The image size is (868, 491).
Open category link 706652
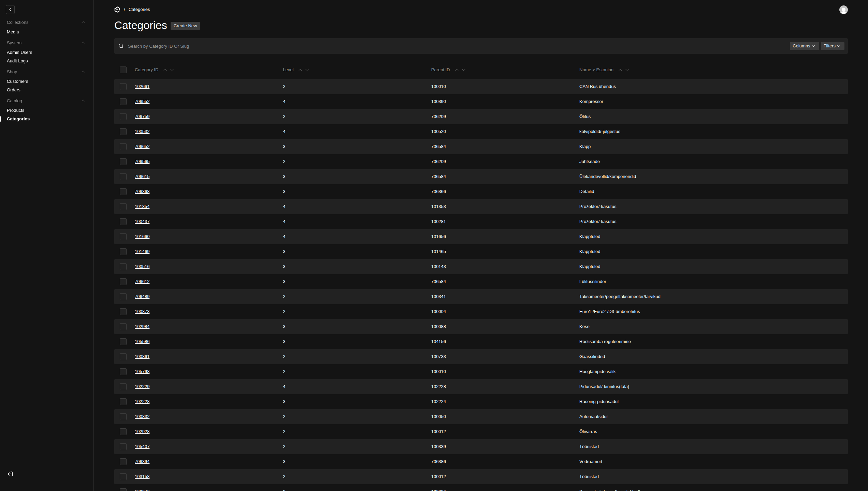pos(142,147)
